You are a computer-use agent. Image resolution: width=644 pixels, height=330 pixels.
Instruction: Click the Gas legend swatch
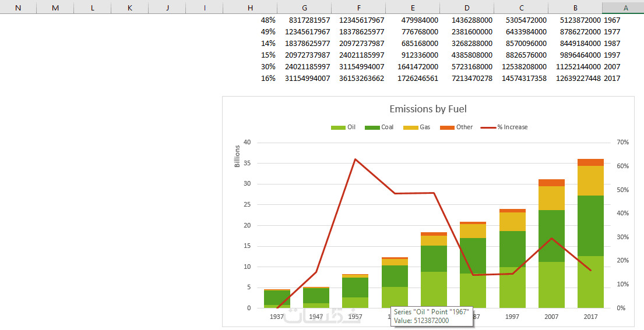(411, 127)
